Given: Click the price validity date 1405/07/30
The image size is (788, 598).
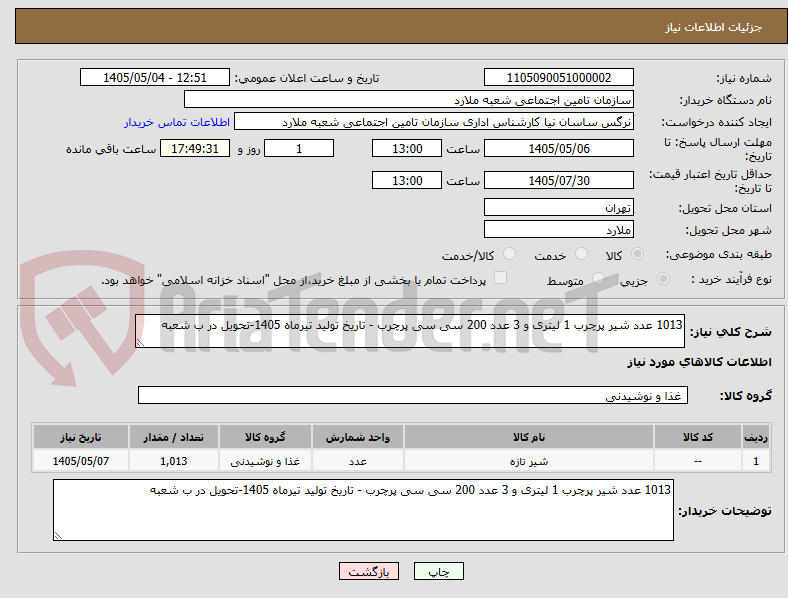Looking at the screenshot, I should (x=559, y=180).
